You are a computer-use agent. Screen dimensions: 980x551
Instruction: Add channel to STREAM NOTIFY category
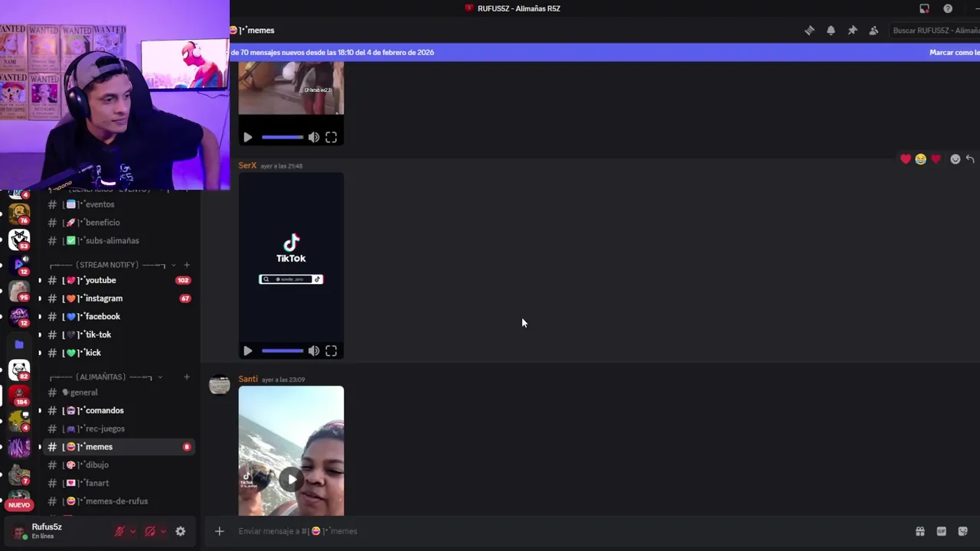coord(186,265)
